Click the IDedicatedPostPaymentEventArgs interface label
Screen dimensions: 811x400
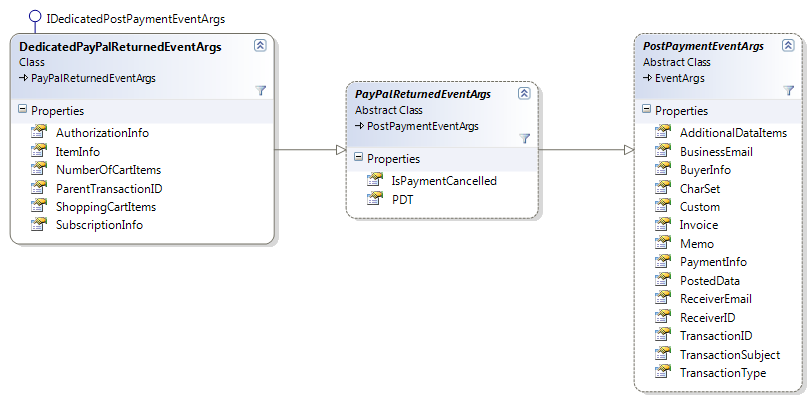click(x=136, y=19)
